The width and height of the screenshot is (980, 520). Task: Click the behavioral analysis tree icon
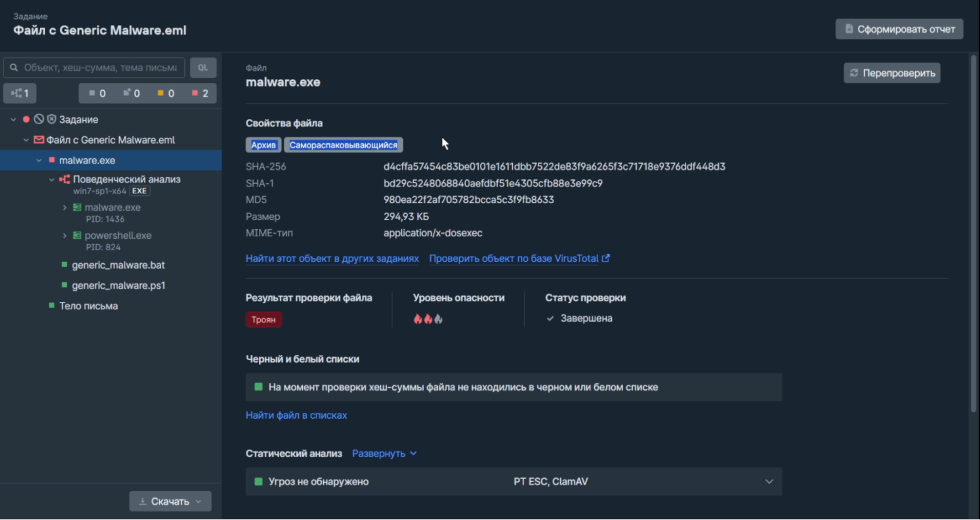click(x=65, y=179)
